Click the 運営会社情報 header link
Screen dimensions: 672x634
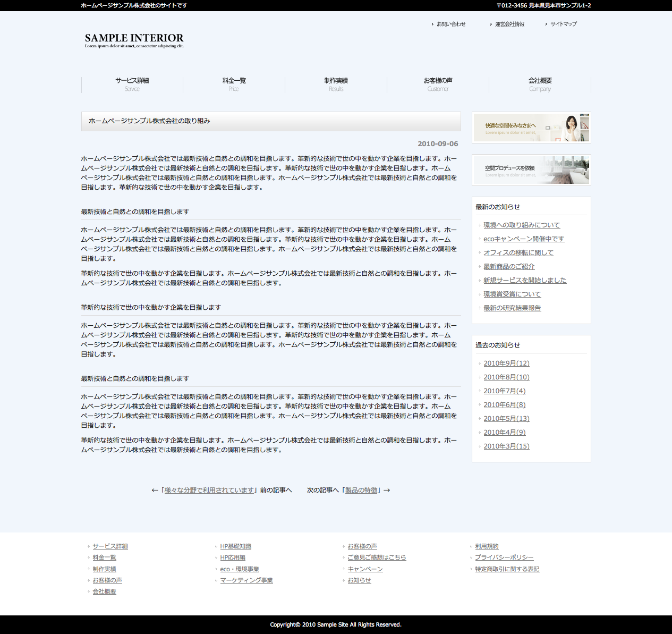click(x=509, y=24)
